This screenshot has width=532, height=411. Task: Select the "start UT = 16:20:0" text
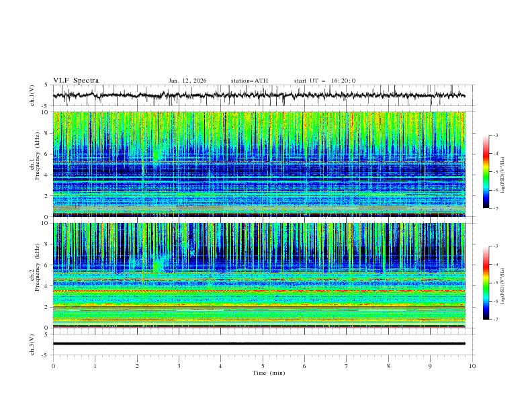(324, 81)
